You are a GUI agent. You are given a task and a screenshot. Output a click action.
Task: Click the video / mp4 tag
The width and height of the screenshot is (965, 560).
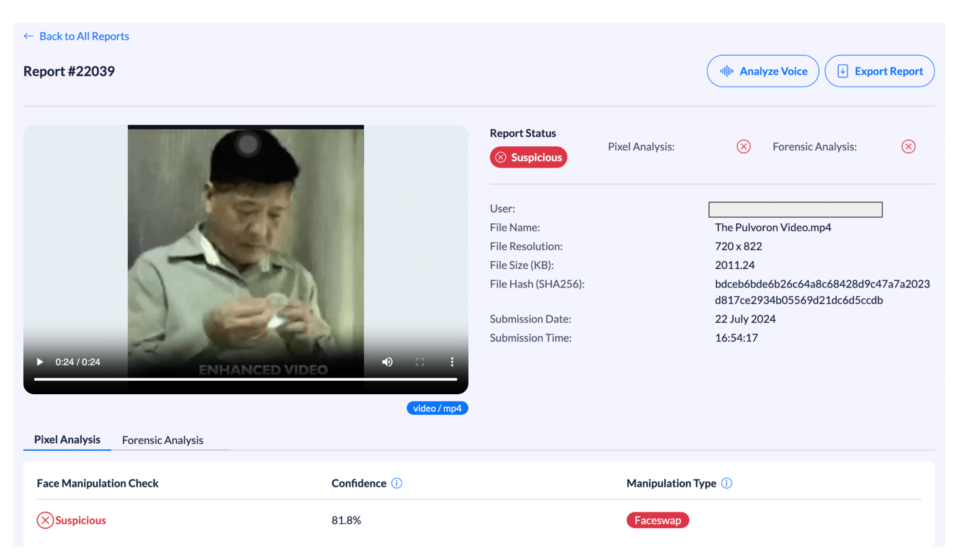(x=437, y=408)
